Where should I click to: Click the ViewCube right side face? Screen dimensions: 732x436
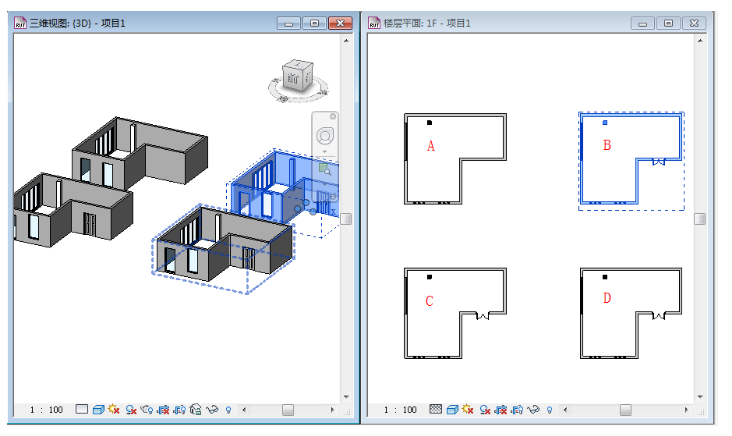[308, 78]
